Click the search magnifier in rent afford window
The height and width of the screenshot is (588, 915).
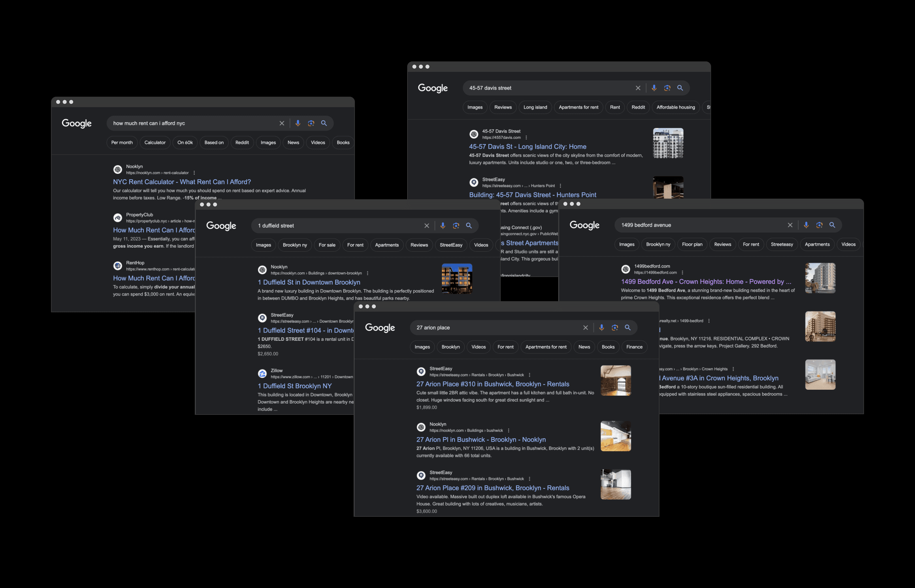[324, 123]
